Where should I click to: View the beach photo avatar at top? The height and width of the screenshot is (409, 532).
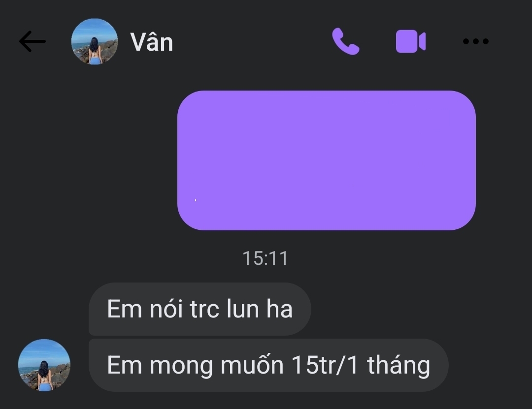coord(95,41)
